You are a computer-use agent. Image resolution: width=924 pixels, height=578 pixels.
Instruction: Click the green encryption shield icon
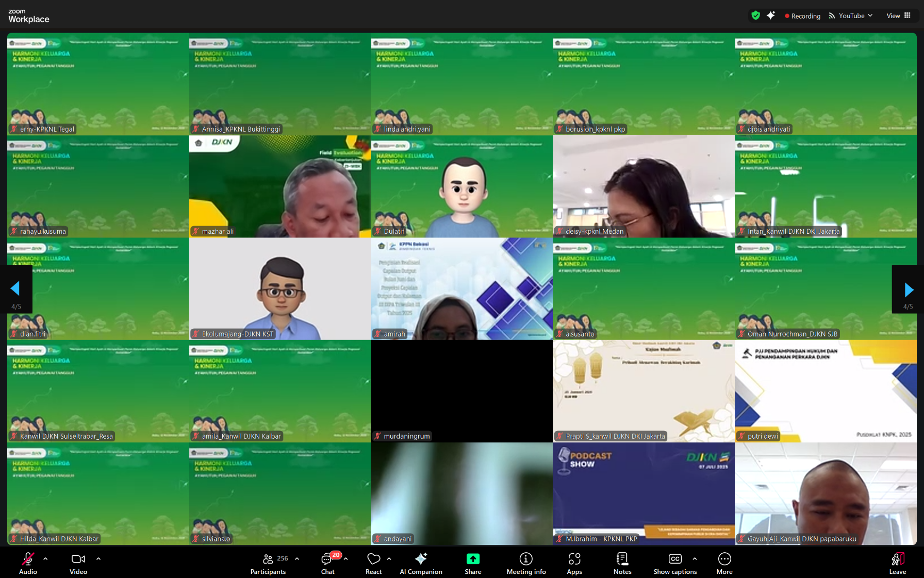coord(755,15)
